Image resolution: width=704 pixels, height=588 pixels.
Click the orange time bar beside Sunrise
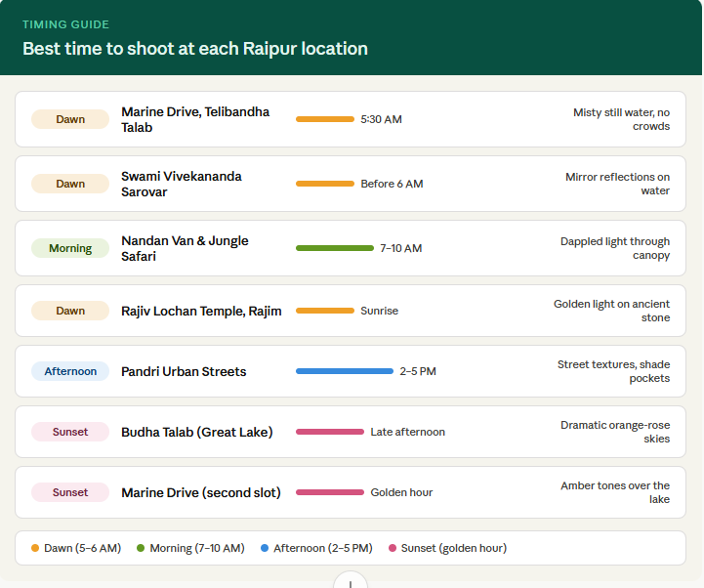coord(325,311)
